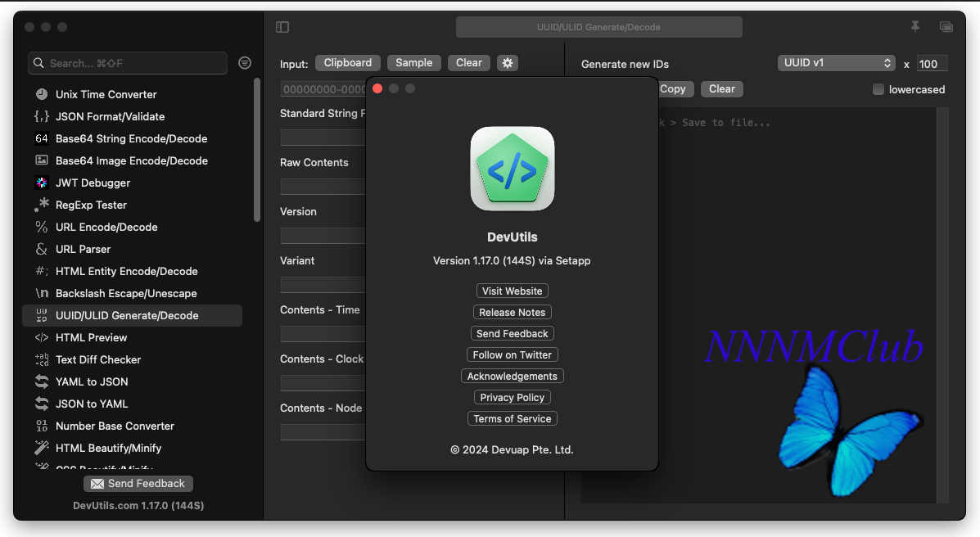
Task: Click the magnifier icon in the search field
Action: pyautogui.click(x=38, y=63)
